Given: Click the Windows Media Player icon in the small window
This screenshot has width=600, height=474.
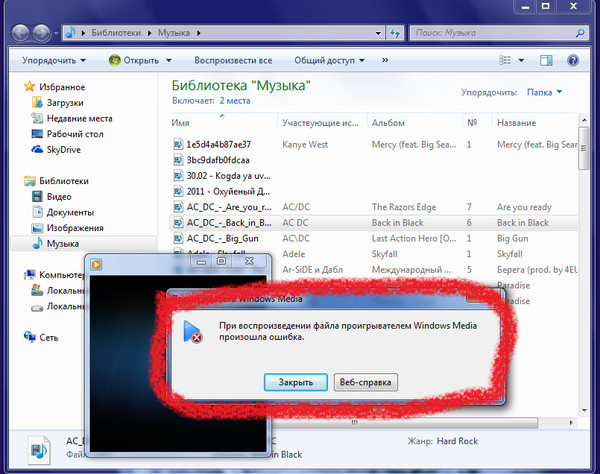Looking at the screenshot, I should 96,264.
